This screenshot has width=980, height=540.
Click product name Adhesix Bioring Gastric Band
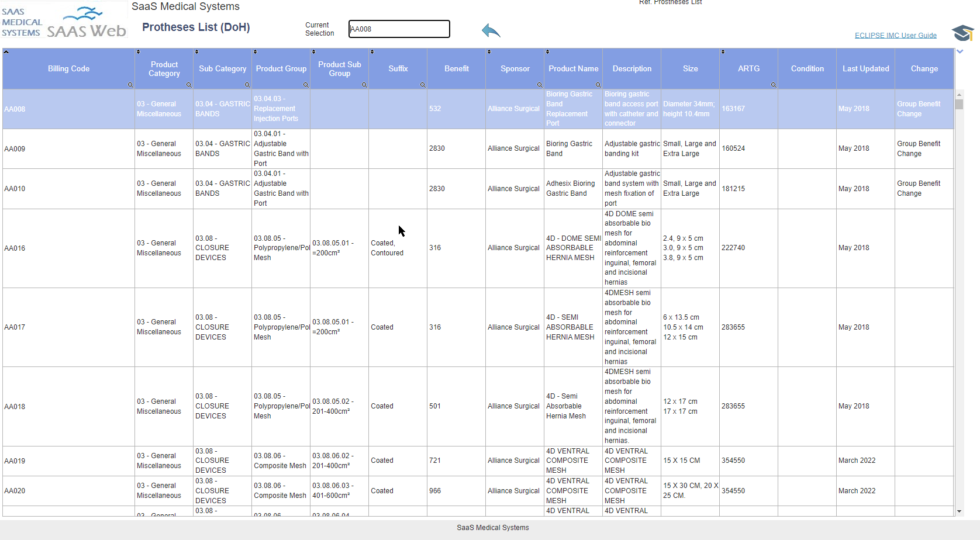(571, 188)
